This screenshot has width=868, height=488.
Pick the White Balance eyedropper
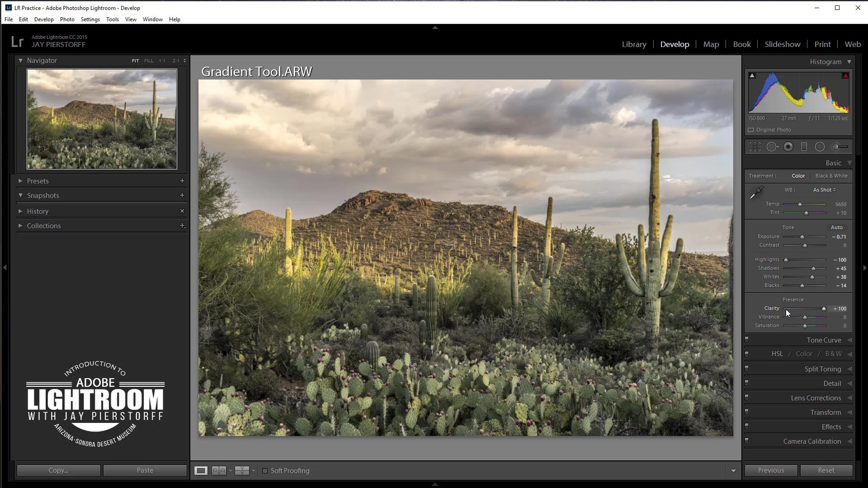click(x=756, y=193)
